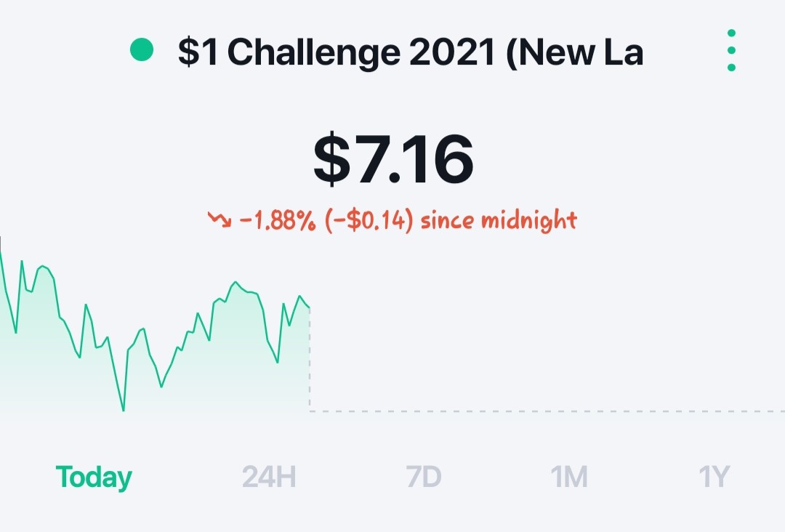Show the 7D chart range
Viewport: 785px width, 532px height.
[x=424, y=477]
